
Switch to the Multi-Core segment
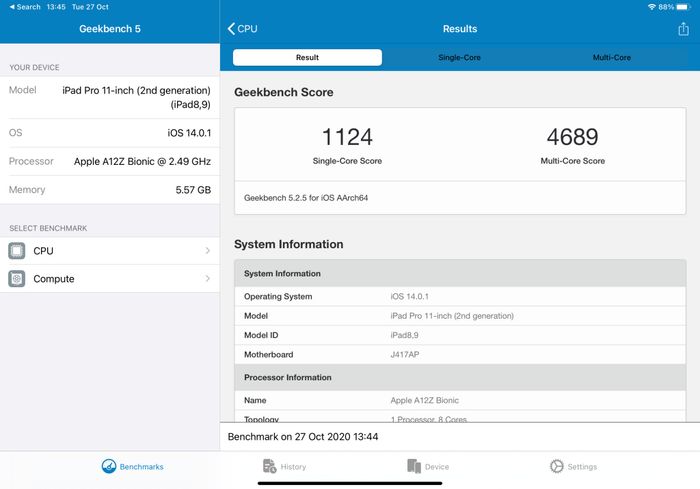612,57
